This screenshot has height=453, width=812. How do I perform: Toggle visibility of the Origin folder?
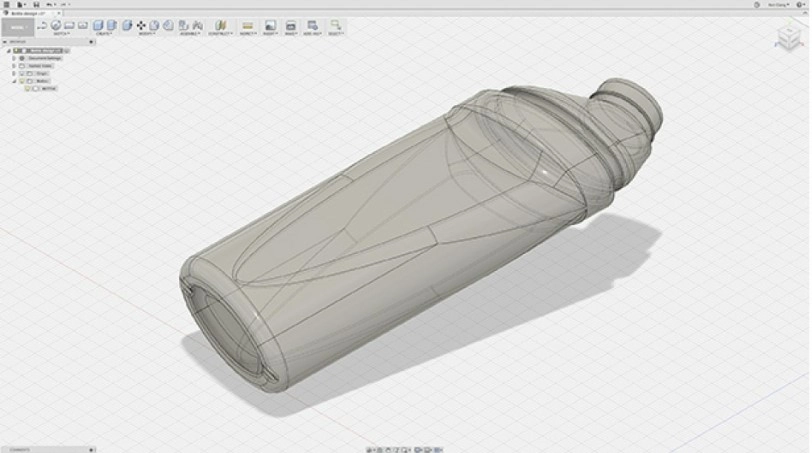point(22,73)
